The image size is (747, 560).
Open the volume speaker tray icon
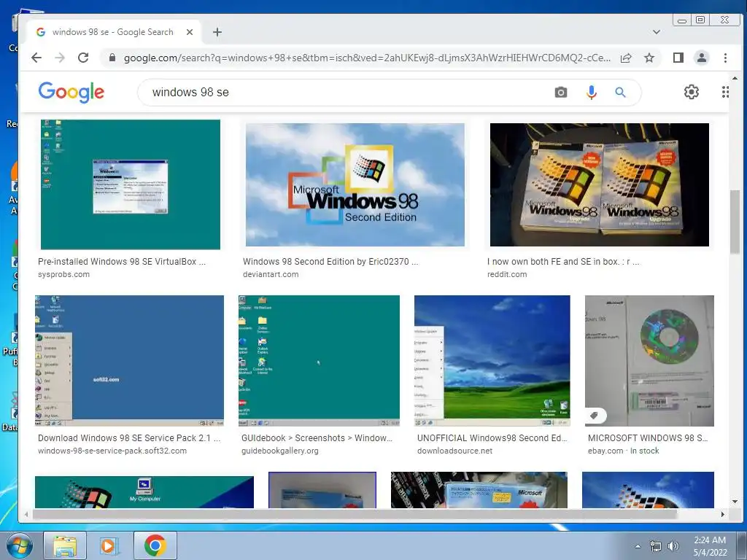[x=673, y=546]
